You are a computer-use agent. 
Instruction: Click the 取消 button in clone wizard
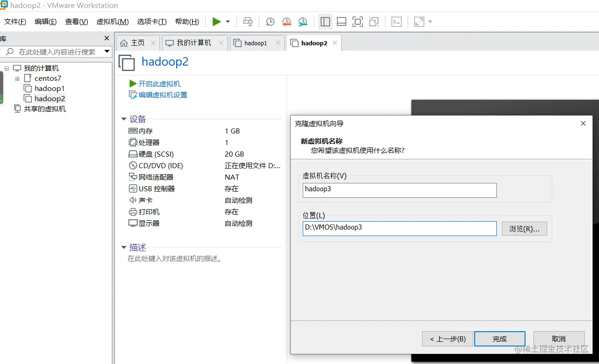tap(559, 339)
